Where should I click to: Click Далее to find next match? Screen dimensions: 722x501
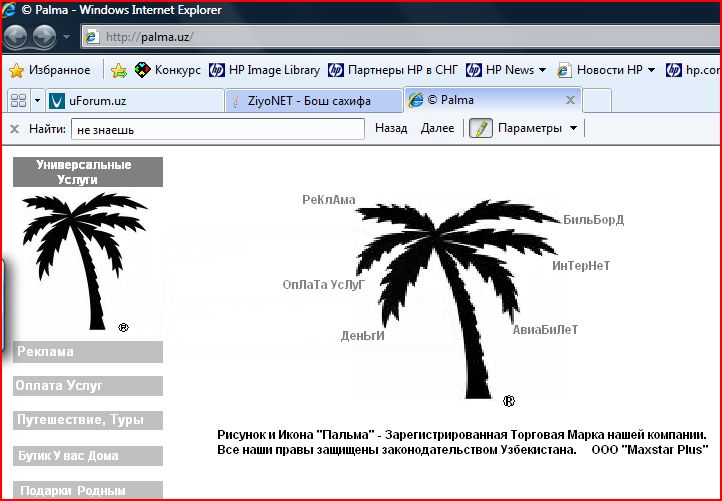(437, 128)
